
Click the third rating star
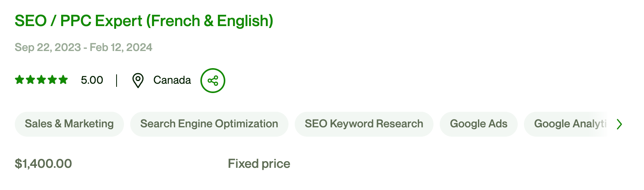[x=41, y=80]
